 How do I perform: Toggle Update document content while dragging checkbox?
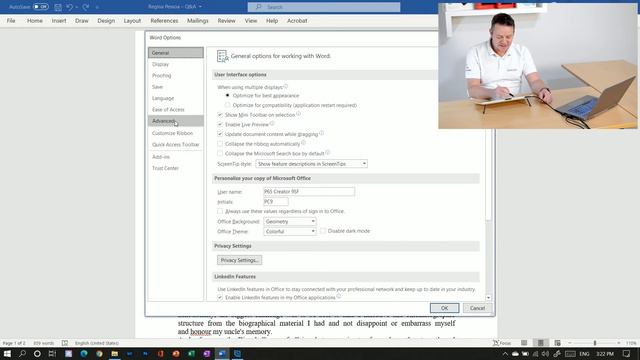220,134
